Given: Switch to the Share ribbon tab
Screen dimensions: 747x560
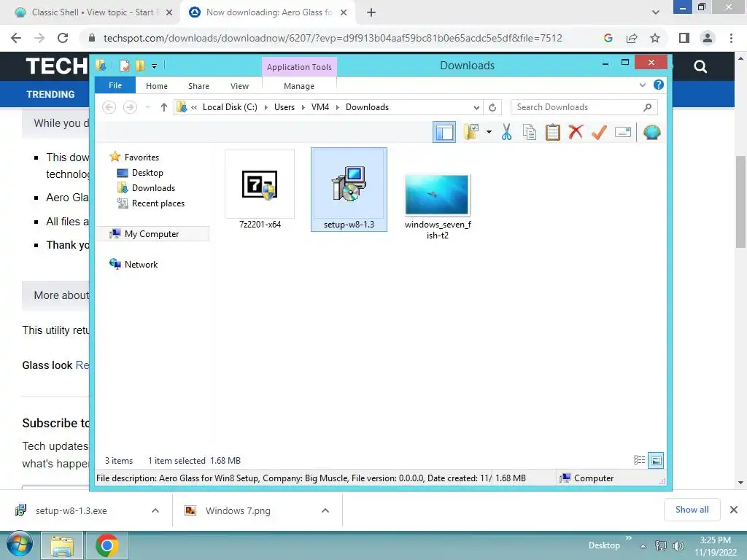Looking at the screenshot, I should pos(198,86).
